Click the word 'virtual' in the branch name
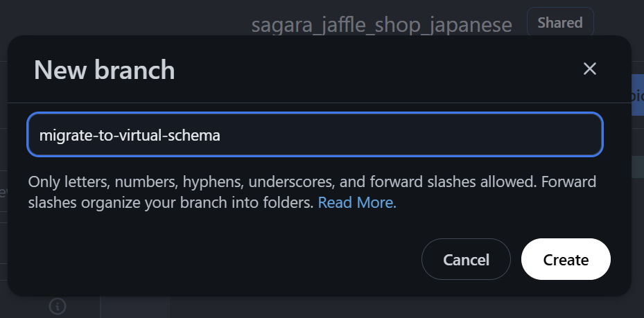The width and height of the screenshot is (644, 318). pyautogui.click(x=143, y=135)
